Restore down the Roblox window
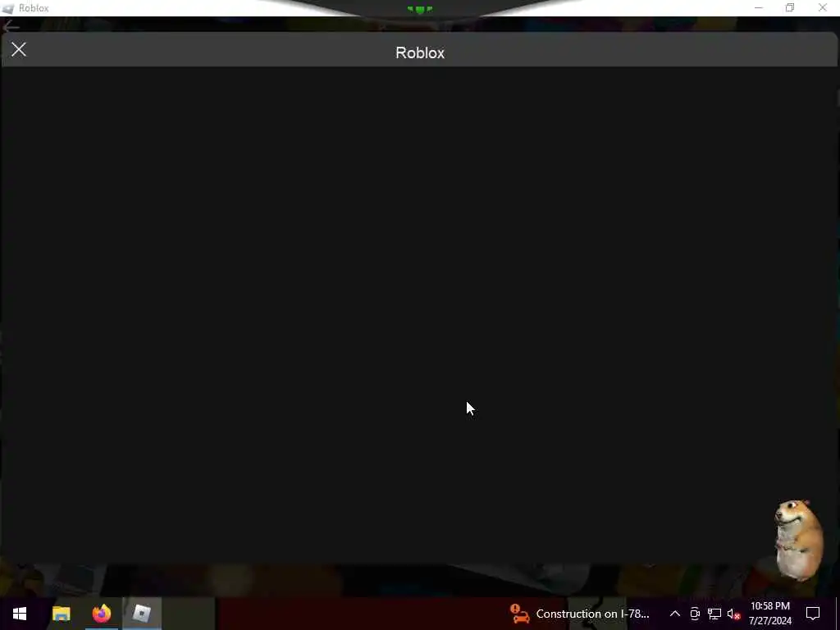840x630 pixels. coord(790,8)
